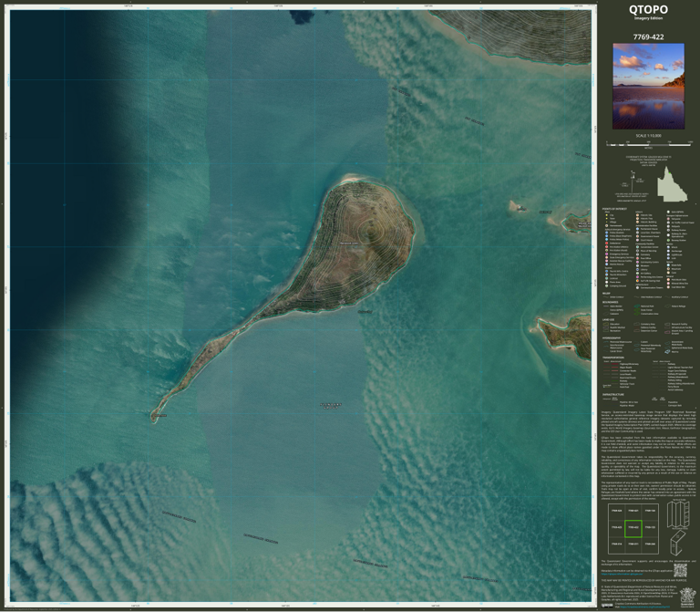The image size is (700, 612).
Task: Click the Court House symbol in legend
Action: tap(637, 240)
